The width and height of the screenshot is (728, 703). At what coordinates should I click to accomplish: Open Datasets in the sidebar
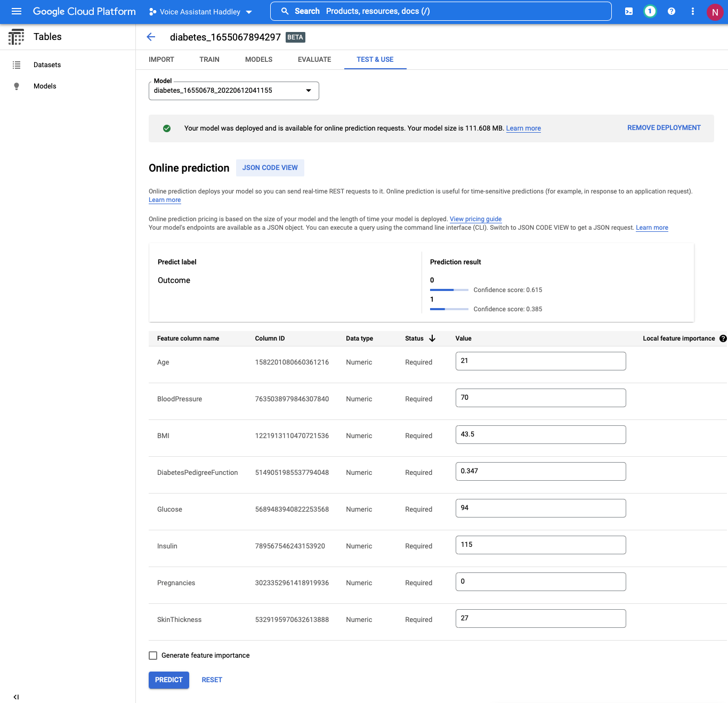click(x=47, y=65)
